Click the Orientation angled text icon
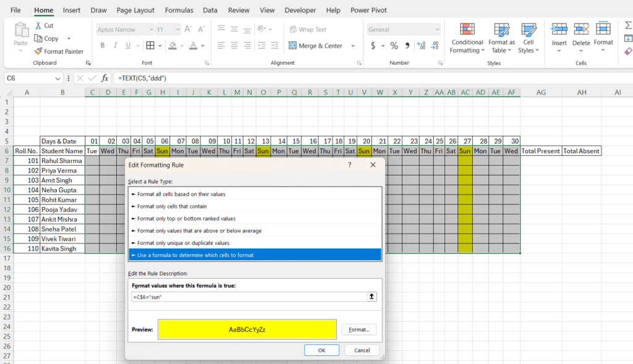633x364 pixels. click(261, 28)
